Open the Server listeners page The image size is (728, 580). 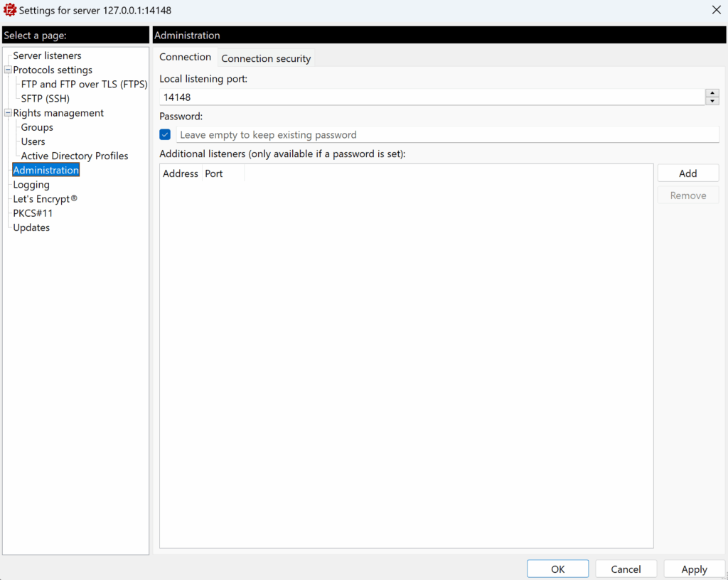coord(47,55)
